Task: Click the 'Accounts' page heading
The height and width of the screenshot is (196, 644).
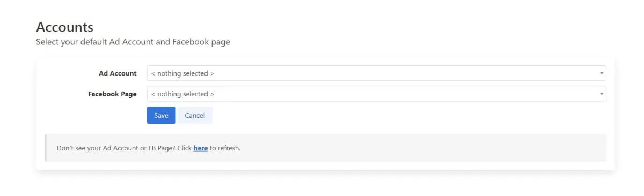Action: tap(64, 27)
